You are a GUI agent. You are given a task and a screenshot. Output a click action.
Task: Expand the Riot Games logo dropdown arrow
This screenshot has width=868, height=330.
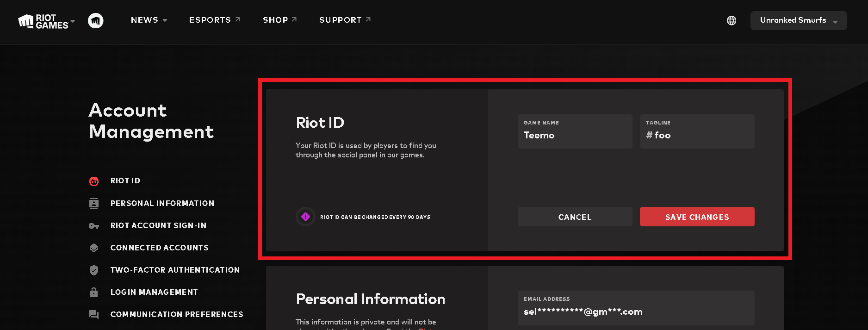click(73, 21)
